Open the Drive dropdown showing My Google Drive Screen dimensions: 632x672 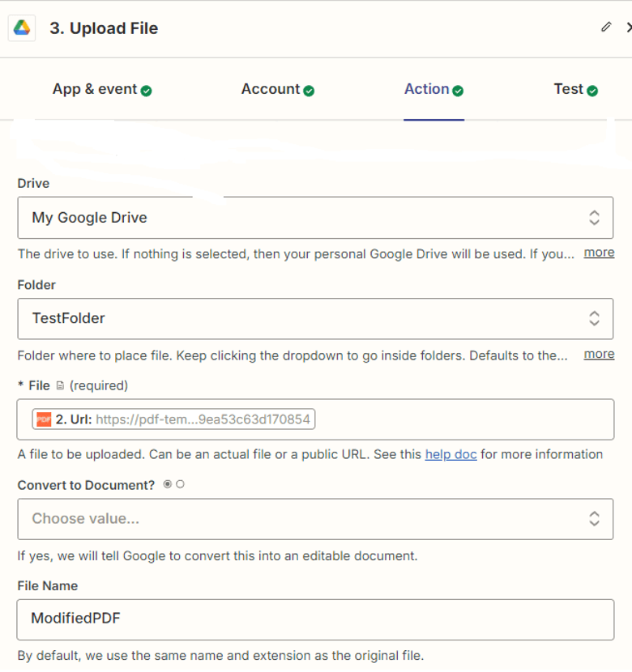(x=316, y=217)
